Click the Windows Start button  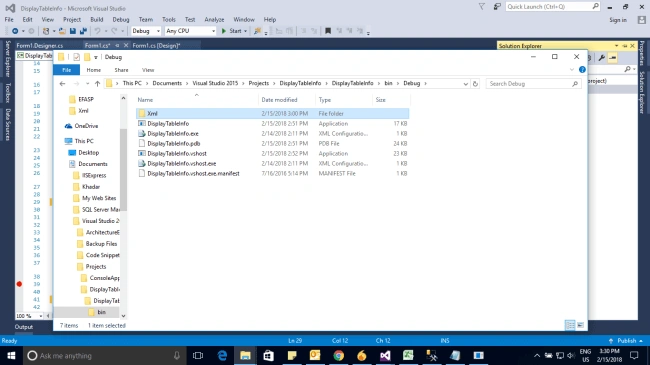point(11,355)
